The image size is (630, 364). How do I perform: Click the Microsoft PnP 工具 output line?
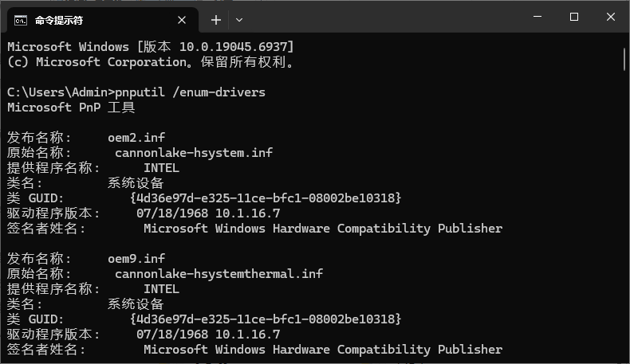pyautogui.click(x=71, y=108)
